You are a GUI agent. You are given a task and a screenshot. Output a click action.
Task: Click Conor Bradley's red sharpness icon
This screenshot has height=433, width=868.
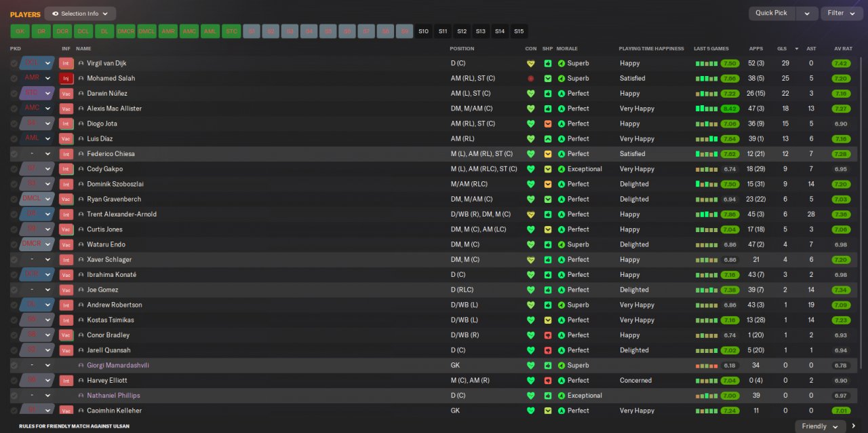[548, 335]
